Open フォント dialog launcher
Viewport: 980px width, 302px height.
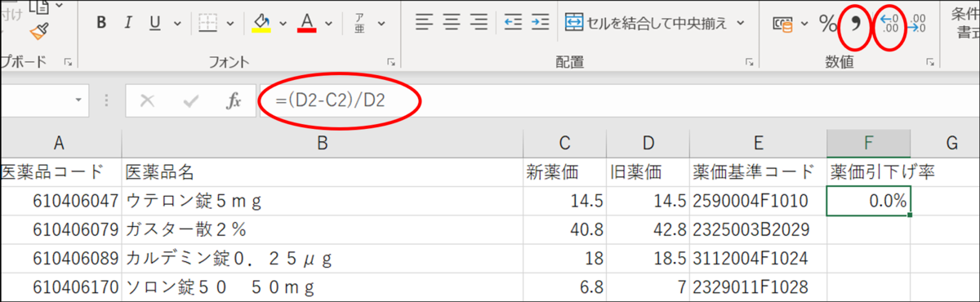tap(392, 62)
